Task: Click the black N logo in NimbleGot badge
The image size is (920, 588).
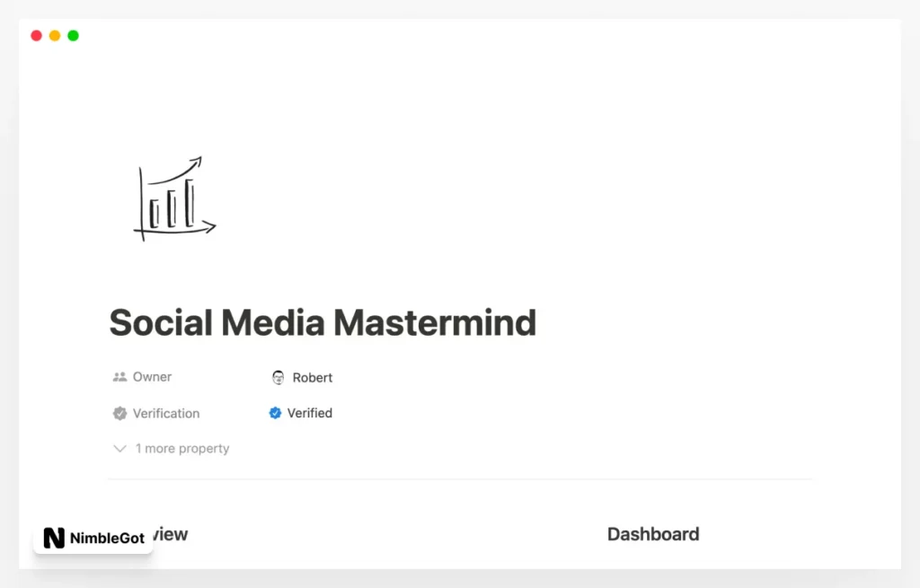Action: (x=54, y=539)
